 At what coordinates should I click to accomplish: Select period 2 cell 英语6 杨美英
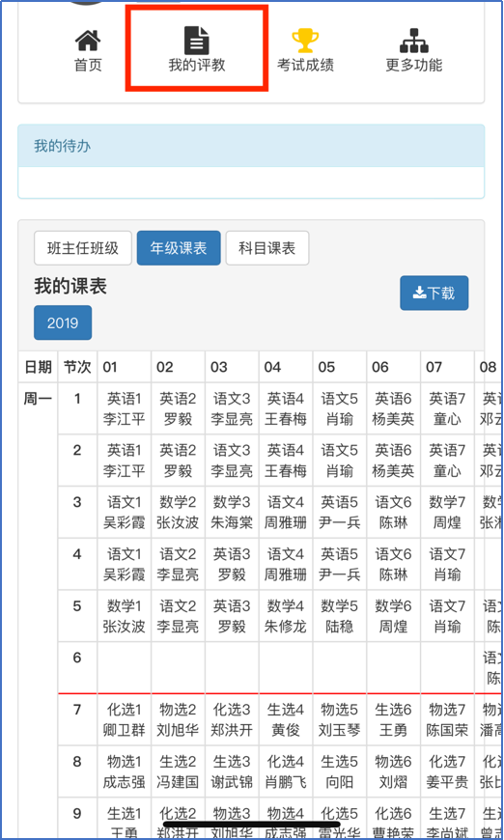click(394, 461)
